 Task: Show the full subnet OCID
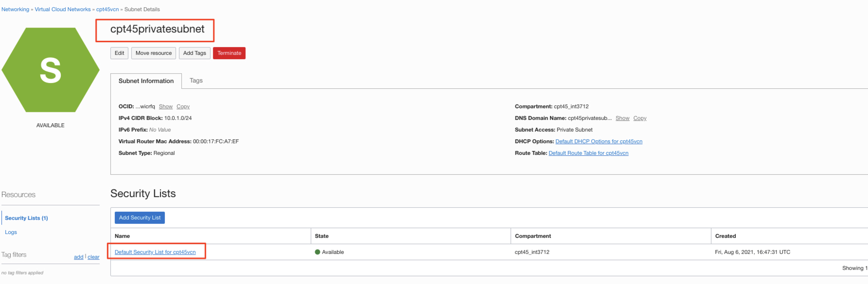166,106
